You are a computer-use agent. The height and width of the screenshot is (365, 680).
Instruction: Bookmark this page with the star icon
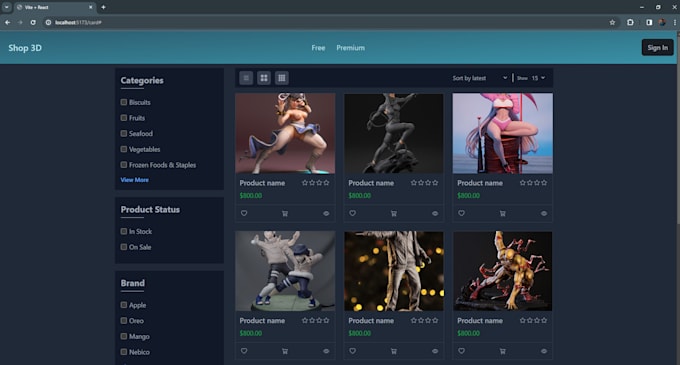612,22
